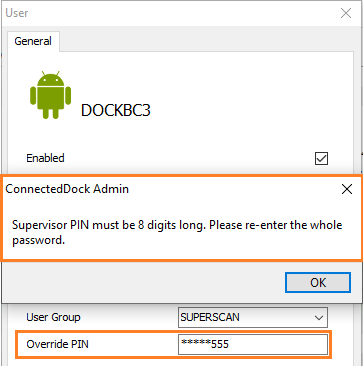Click the word password in the message
Image resolution: width=363 pixels, height=366 pixels.
[x=38, y=240]
